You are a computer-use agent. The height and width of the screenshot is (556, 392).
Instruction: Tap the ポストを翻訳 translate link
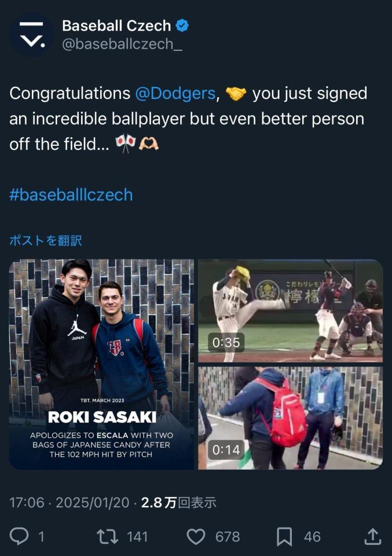(x=46, y=240)
